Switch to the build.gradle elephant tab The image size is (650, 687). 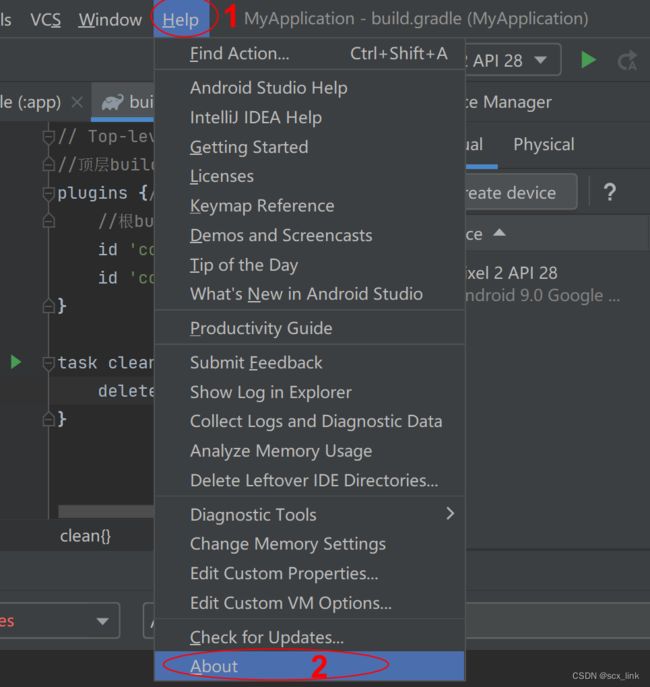[124, 103]
